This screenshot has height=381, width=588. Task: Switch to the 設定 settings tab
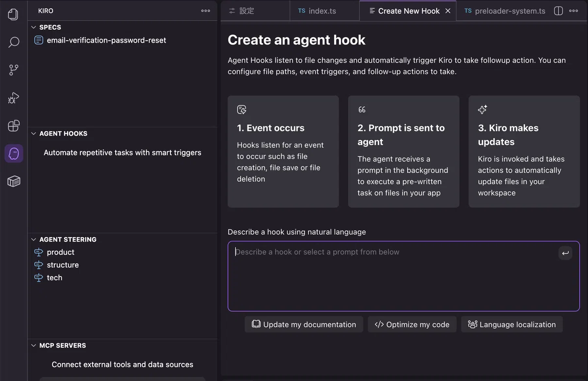(x=255, y=11)
